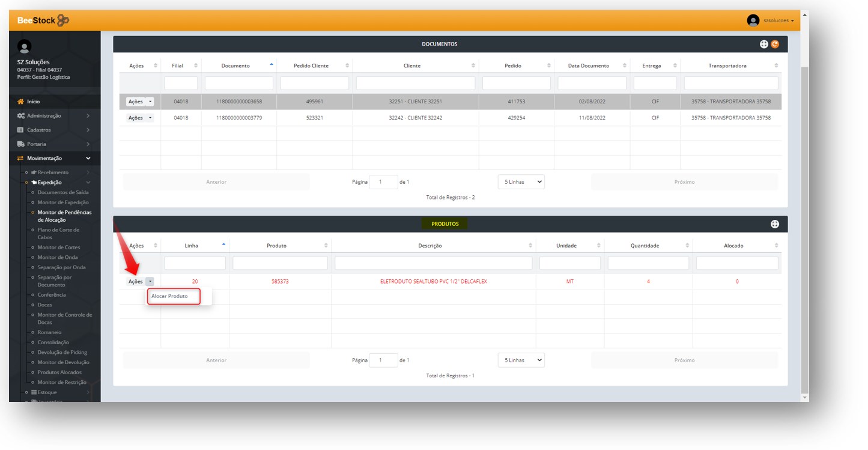
Task: Click the BeeStock logo
Action: coord(43,20)
